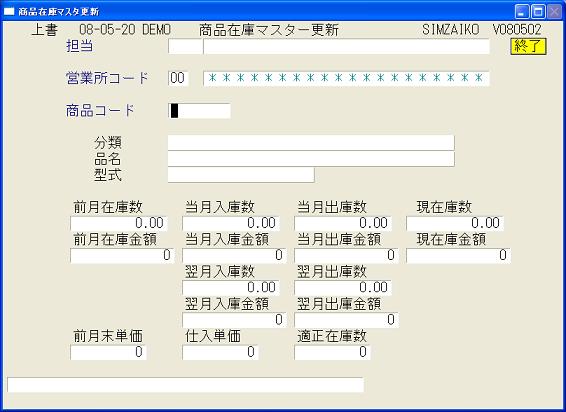
Task: Click the 適正在庫数 field
Action: tap(332, 352)
